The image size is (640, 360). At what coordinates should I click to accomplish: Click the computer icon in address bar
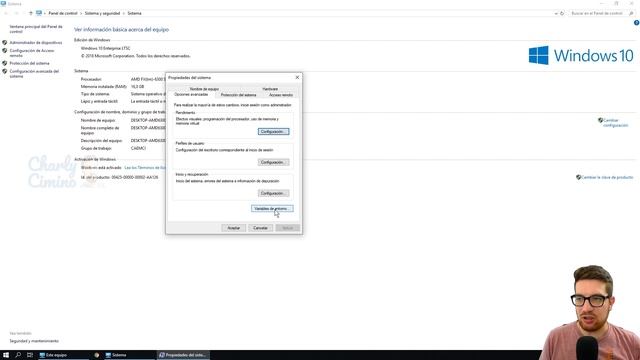point(39,13)
